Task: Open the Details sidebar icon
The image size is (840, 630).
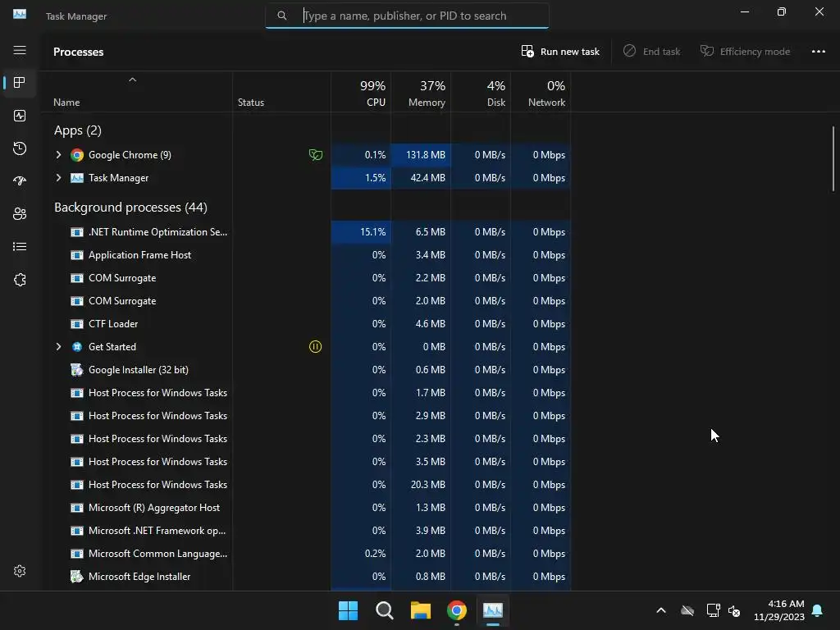Action: [x=20, y=246]
